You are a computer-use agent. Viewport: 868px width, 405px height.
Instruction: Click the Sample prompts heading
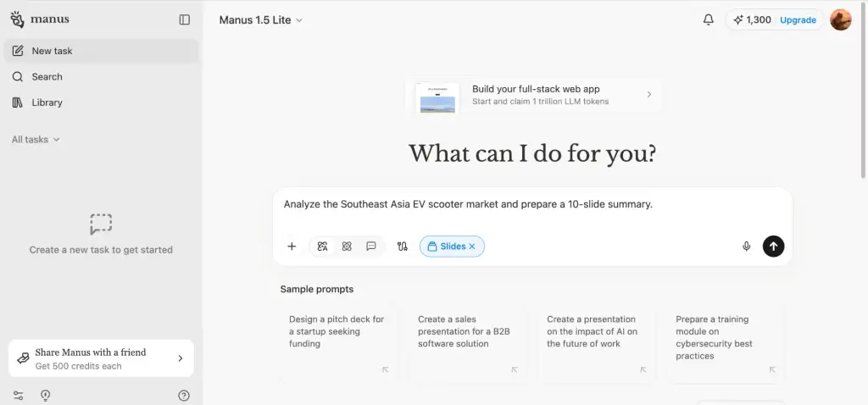point(317,290)
